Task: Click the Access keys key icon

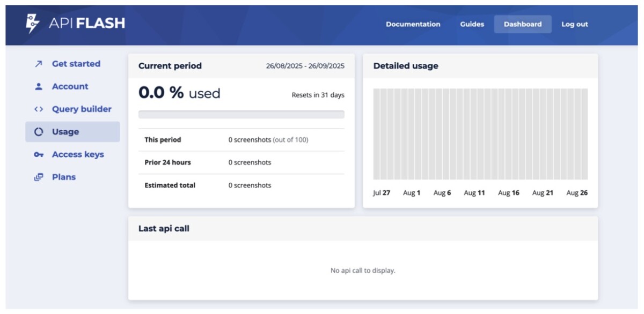Action: pyautogui.click(x=38, y=155)
